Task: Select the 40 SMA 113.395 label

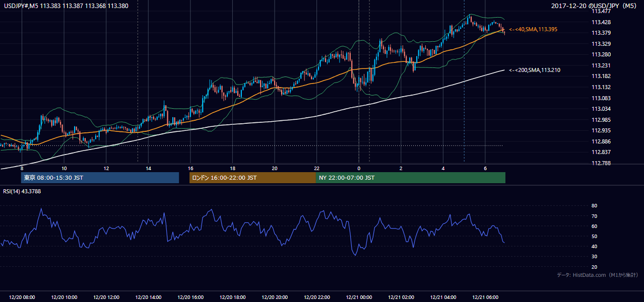Action: [533, 30]
